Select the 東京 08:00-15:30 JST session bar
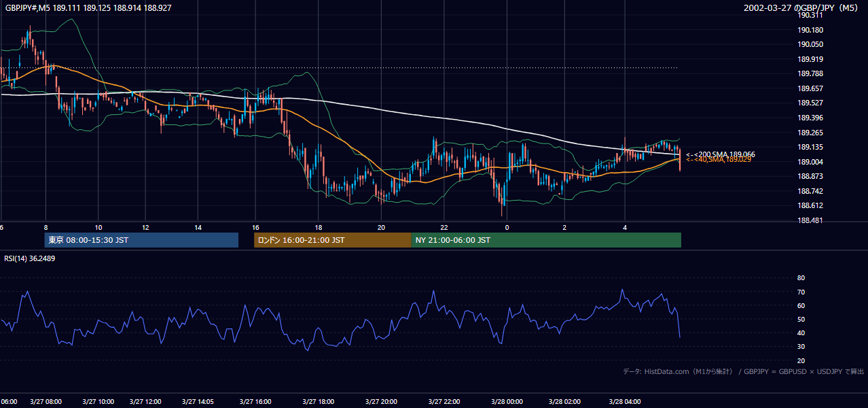The width and height of the screenshot is (868, 408). coord(141,240)
